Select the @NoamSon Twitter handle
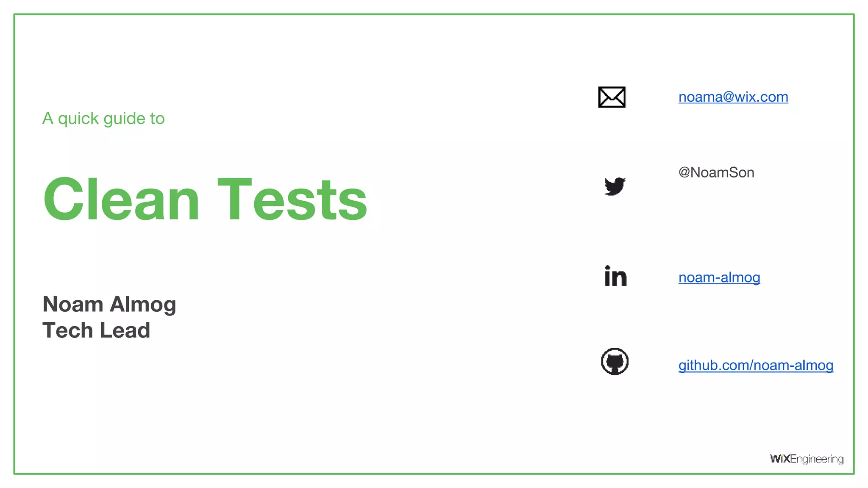 [716, 172]
